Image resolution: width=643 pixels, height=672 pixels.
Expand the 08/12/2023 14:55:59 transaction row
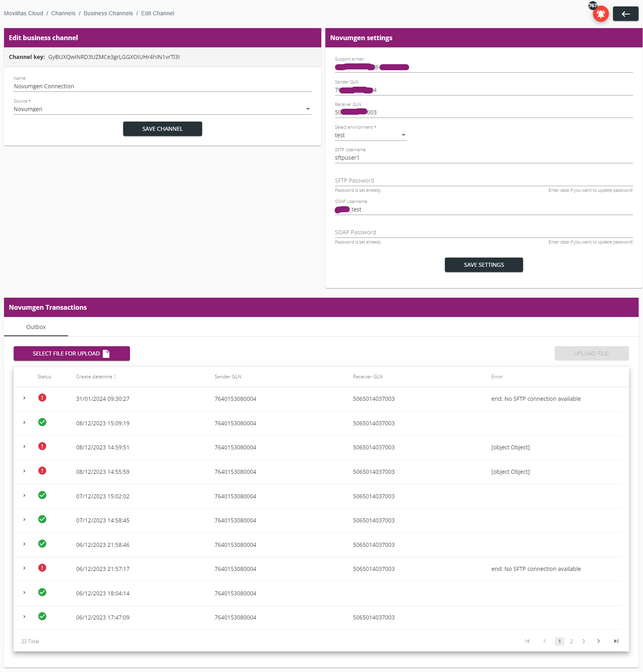[24, 471]
